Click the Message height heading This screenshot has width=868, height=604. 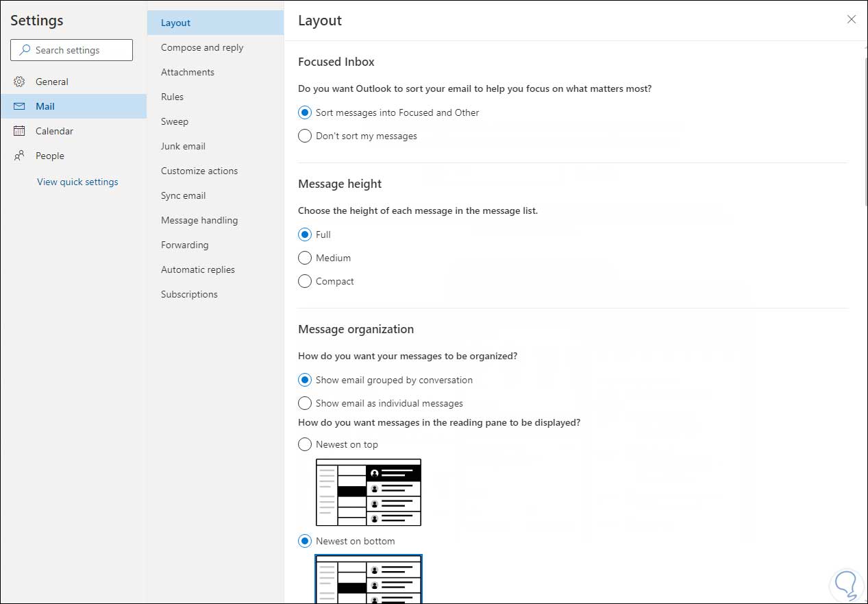point(340,184)
